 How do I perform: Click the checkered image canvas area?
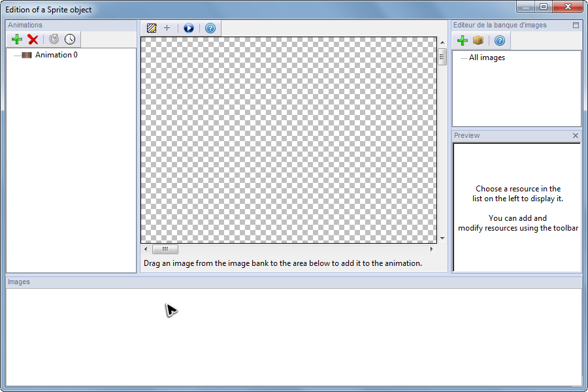[x=289, y=140]
